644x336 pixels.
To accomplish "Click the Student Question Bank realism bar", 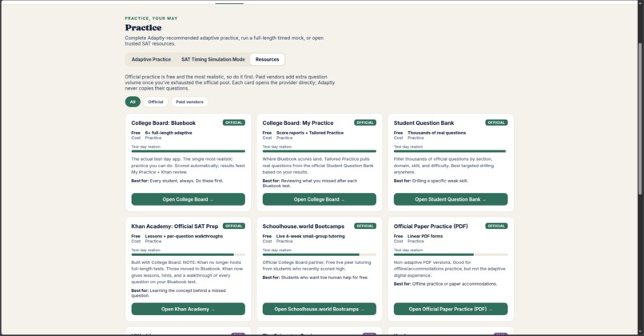I will coord(451,151).
